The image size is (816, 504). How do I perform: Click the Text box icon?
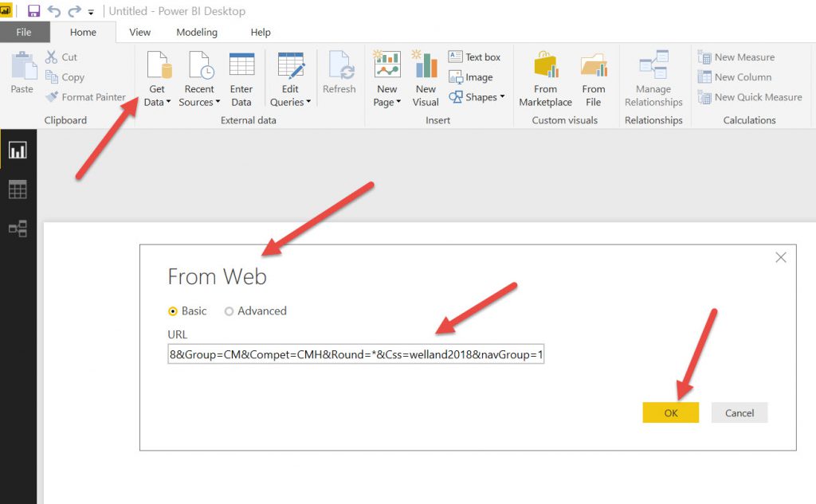point(456,57)
